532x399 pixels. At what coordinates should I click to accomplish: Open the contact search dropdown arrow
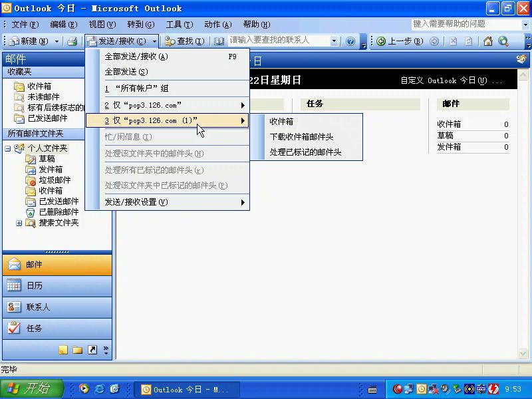point(334,41)
